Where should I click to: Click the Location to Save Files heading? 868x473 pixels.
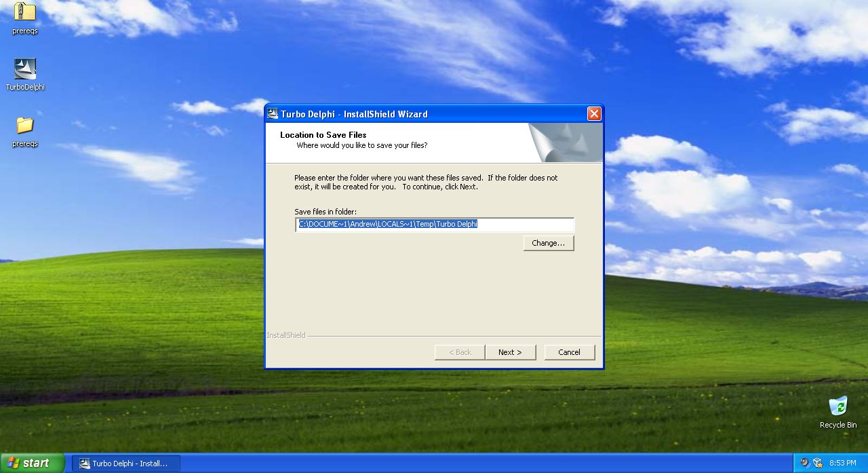(323, 135)
